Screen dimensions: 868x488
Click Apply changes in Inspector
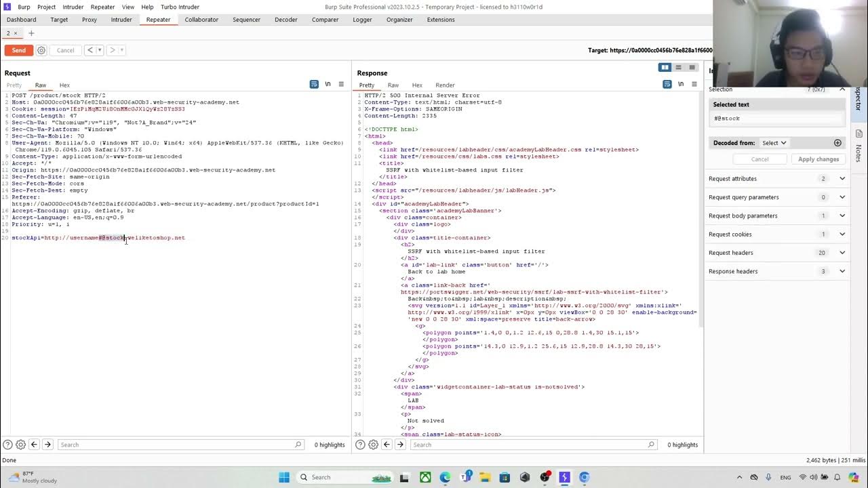818,159
